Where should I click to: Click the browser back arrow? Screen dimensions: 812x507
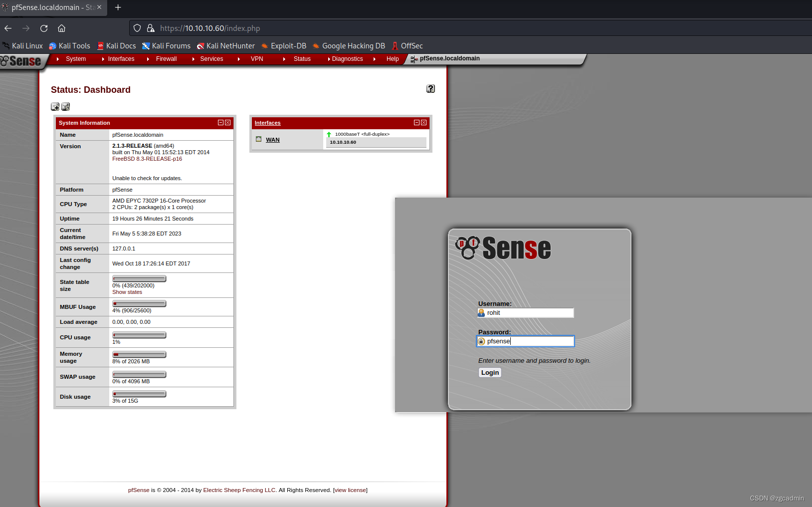[8, 28]
